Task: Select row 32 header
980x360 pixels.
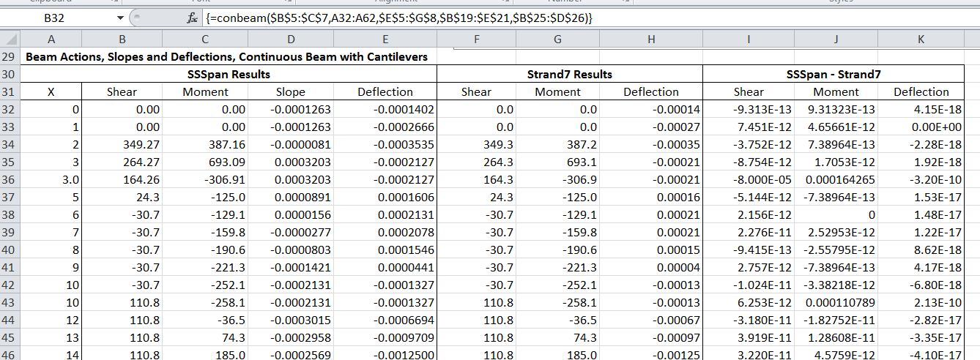Action: point(10,110)
